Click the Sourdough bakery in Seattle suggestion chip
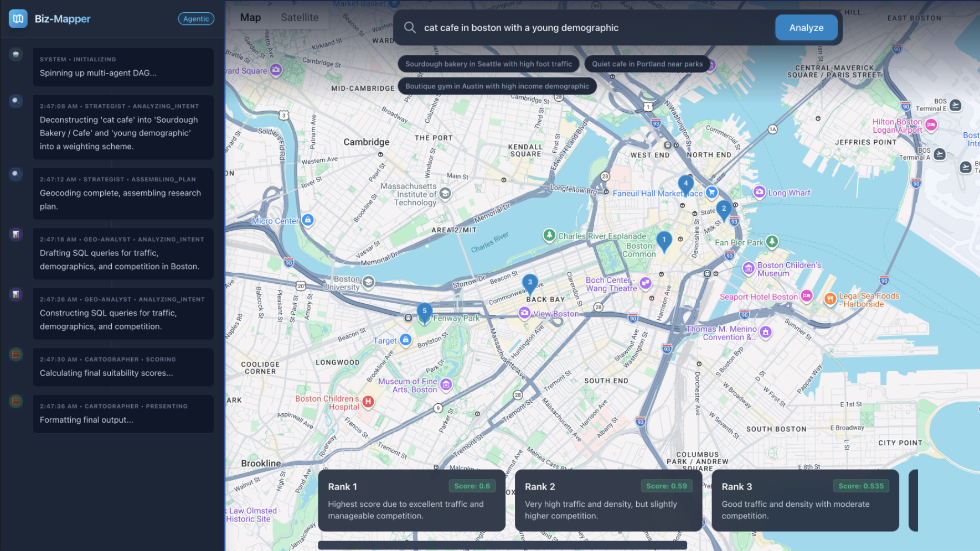 point(488,64)
